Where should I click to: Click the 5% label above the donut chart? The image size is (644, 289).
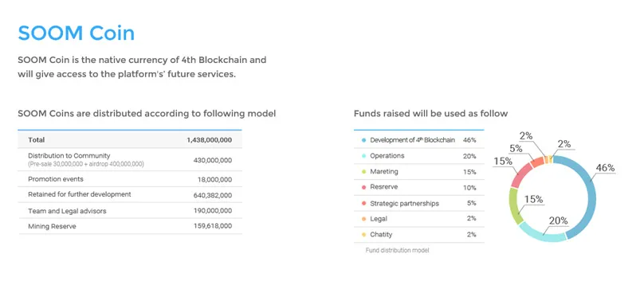tap(516, 148)
